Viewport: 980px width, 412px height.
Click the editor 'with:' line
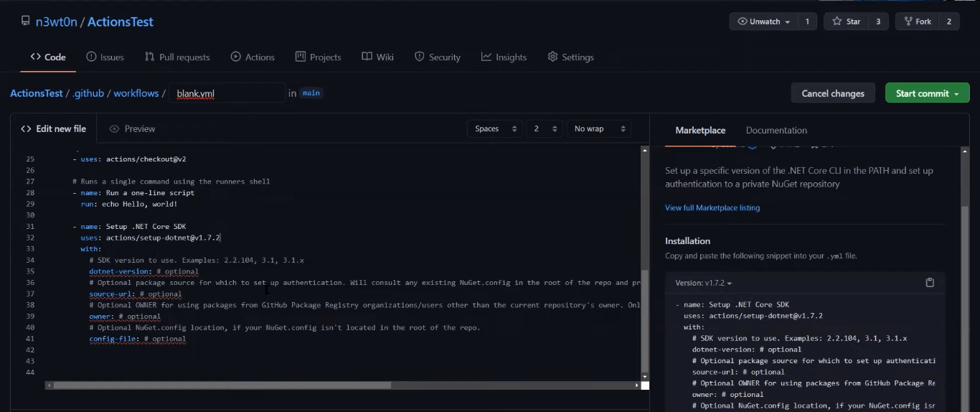91,249
